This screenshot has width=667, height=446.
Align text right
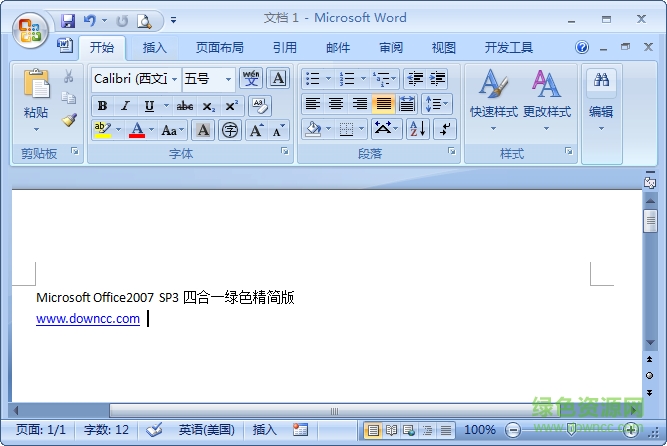tap(359, 103)
